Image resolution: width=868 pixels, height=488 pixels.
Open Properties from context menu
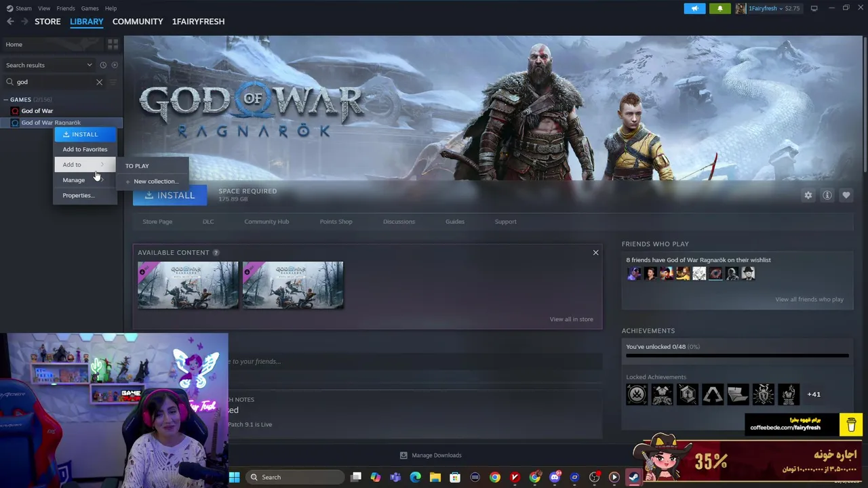coord(85,195)
